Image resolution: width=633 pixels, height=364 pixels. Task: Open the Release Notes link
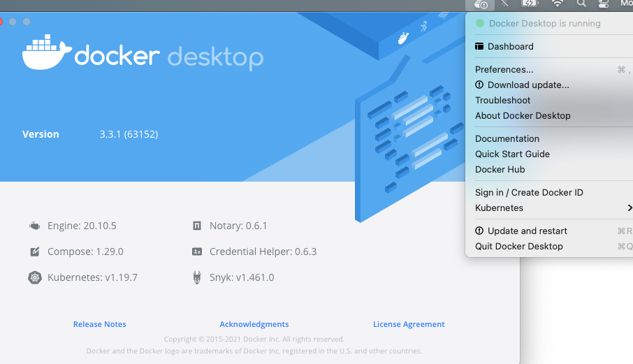100,324
